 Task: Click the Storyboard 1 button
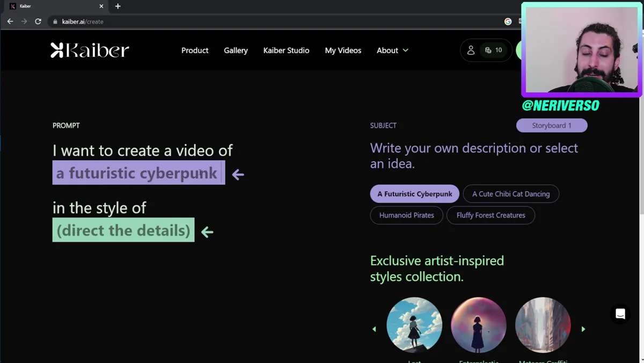pos(552,125)
